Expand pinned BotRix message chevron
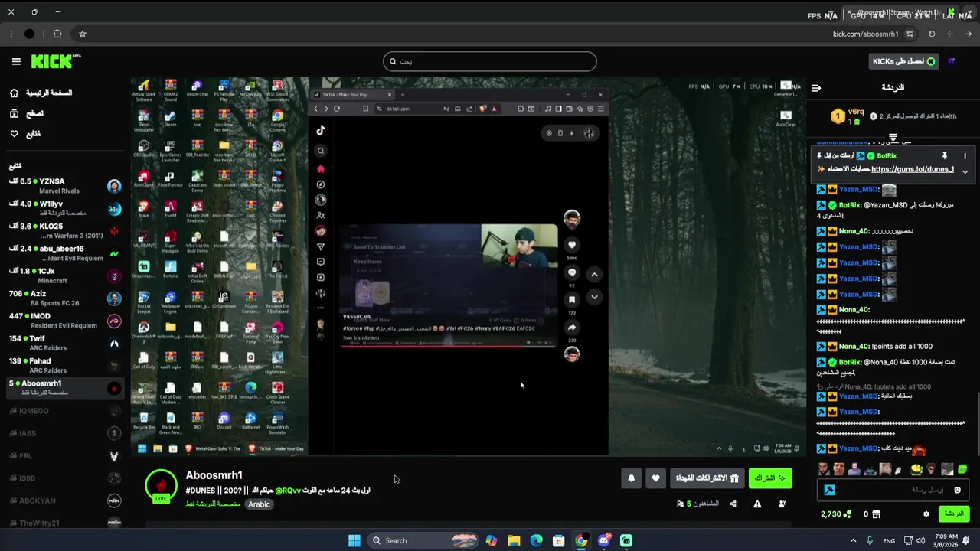Viewport: 980px width, 551px height. point(965,171)
